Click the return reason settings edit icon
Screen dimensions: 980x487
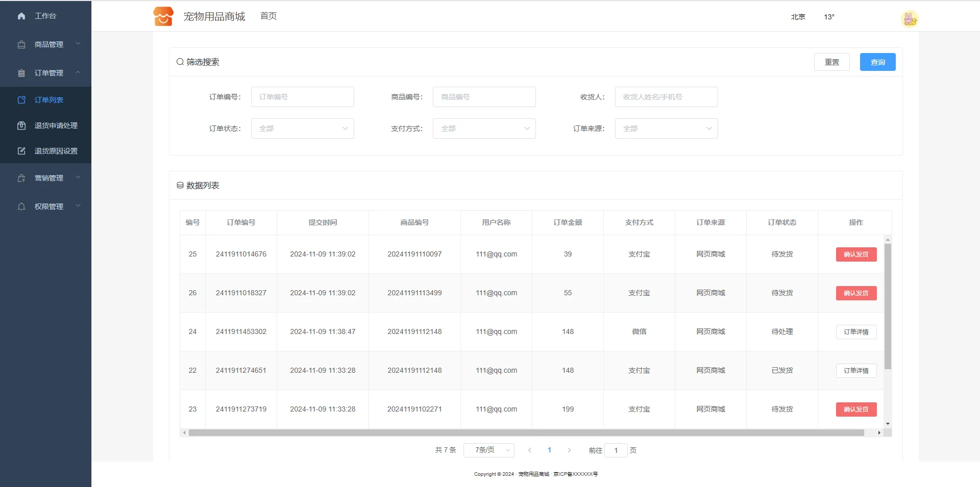tap(21, 151)
